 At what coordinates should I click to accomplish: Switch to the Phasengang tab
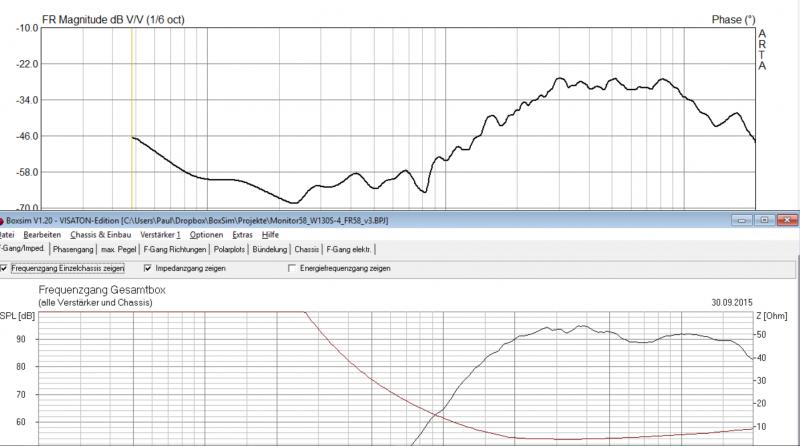pyautogui.click(x=73, y=250)
